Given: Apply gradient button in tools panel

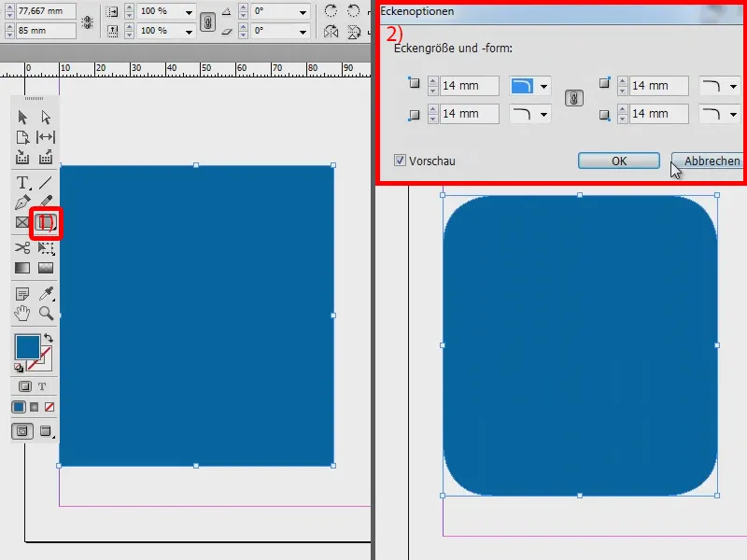Looking at the screenshot, I should click(35, 407).
